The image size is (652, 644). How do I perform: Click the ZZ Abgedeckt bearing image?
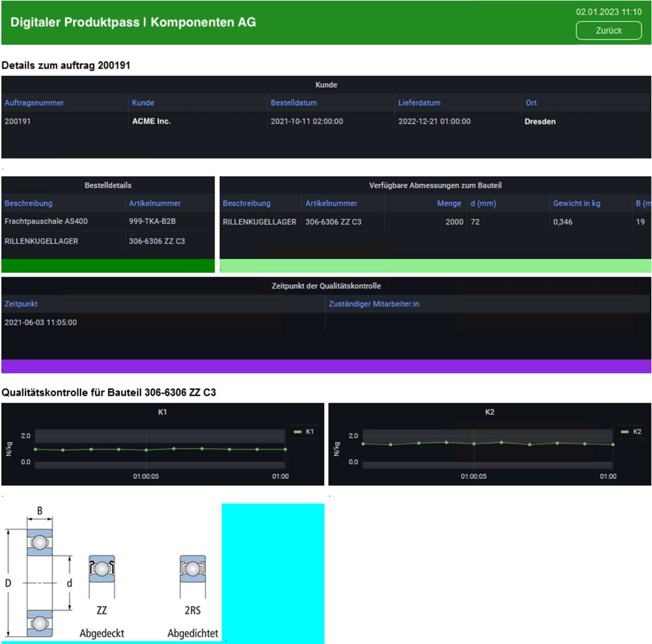pyautogui.click(x=102, y=575)
